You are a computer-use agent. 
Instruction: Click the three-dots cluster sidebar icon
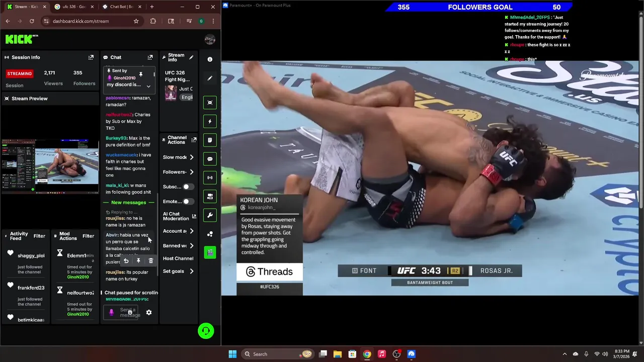click(210, 234)
